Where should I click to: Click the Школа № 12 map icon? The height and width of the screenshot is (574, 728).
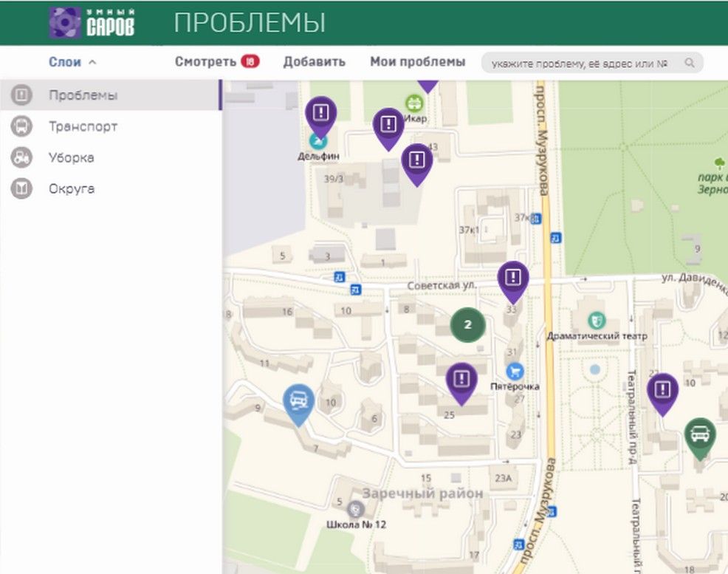pos(356,509)
